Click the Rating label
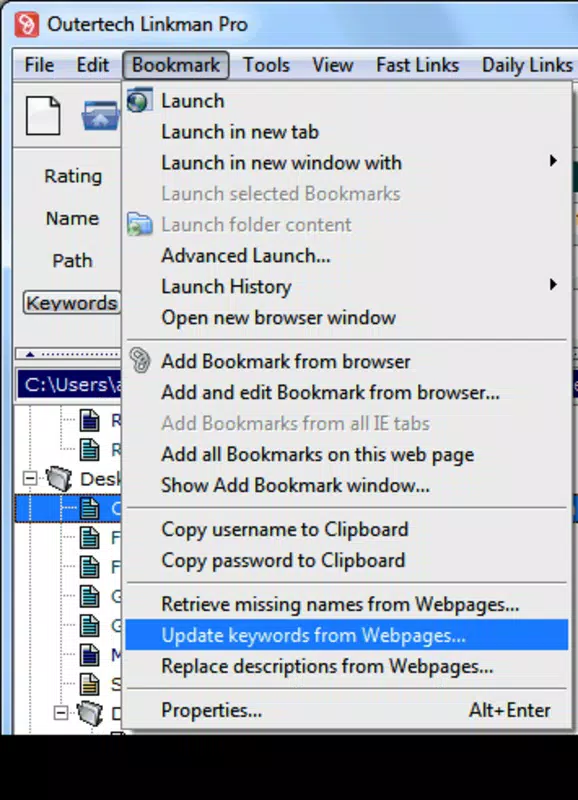578x800 pixels. pos(73,176)
